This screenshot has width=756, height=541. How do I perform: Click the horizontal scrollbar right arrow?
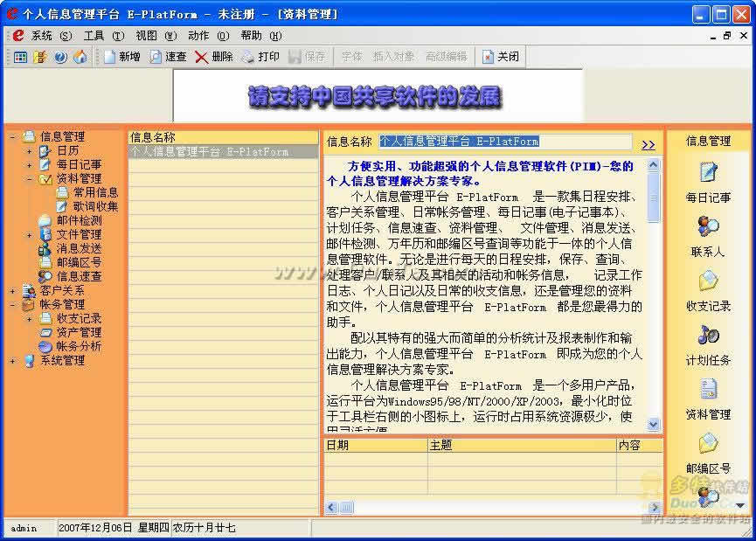[655, 507]
